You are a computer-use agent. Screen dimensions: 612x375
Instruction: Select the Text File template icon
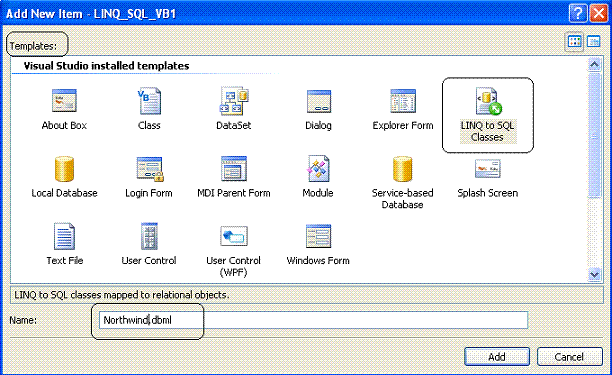pos(64,236)
